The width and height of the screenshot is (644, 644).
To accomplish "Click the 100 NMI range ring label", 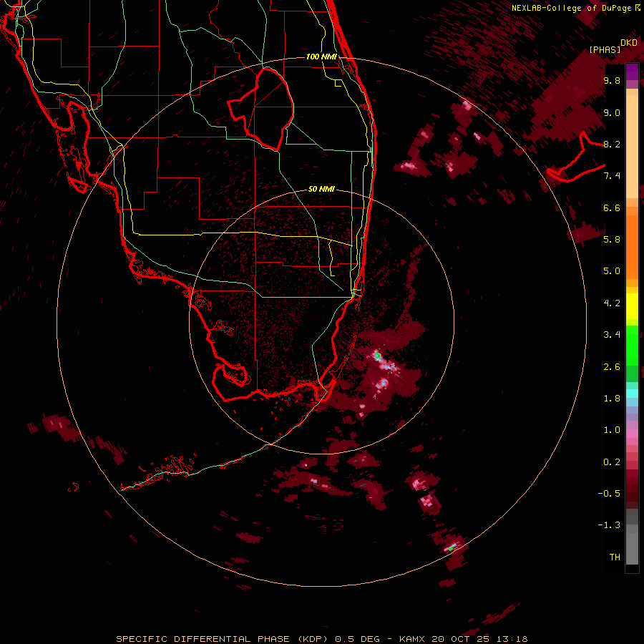I will tap(321, 57).
